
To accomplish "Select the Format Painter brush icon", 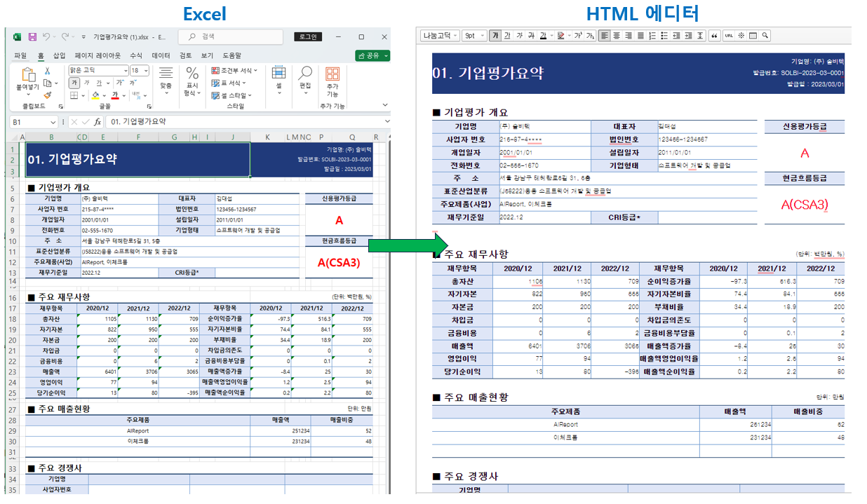I will (x=47, y=95).
